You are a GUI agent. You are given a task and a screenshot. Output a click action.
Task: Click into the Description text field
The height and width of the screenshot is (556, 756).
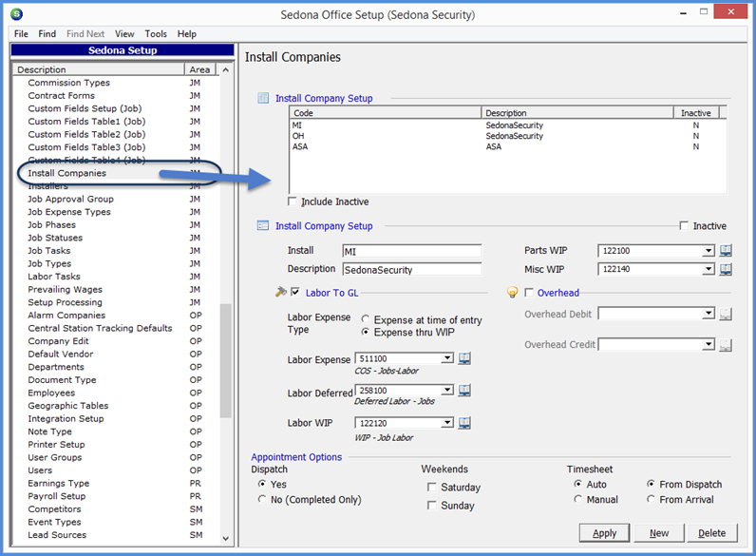tap(412, 269)
